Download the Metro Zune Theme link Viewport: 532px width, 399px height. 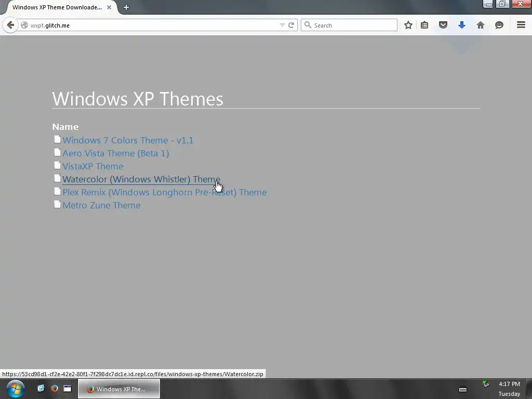coord(101,205)
